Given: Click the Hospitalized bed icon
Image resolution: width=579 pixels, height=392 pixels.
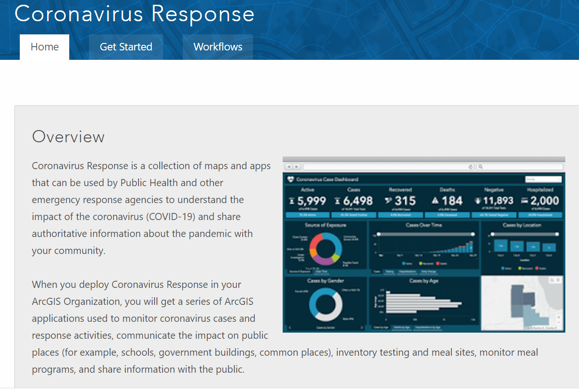Looking at the screenshot, I should point(523,200).
